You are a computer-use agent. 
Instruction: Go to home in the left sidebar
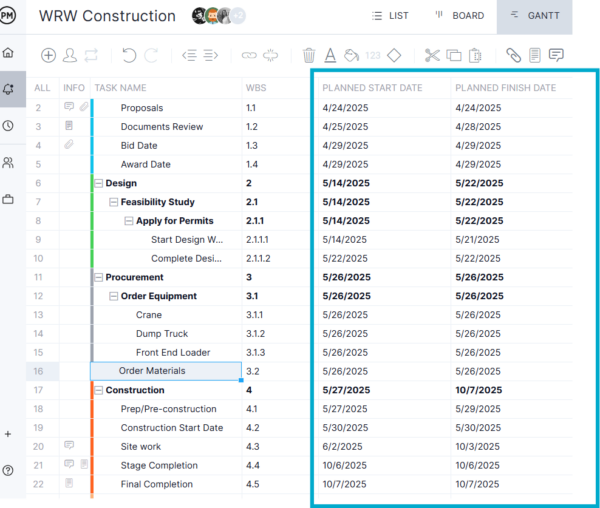point(8,52)
